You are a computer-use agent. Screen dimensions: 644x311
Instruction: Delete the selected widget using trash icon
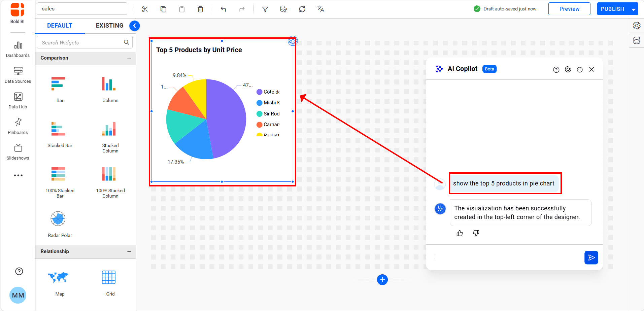(x=200, y=9)
